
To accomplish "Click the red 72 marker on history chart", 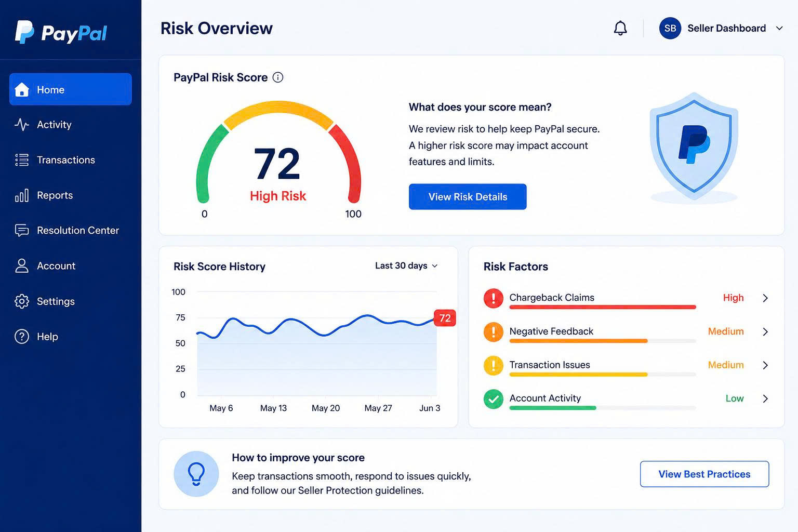I will (x=445, y=318).
